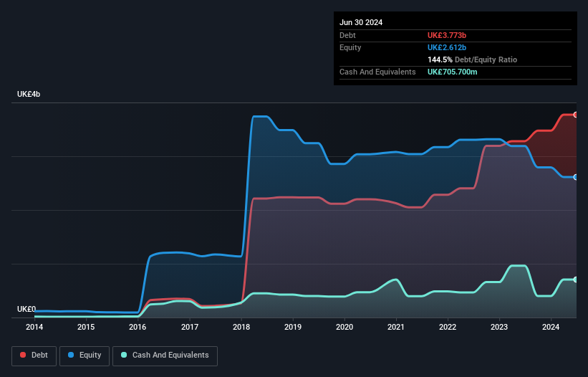Click the UK£705.700m cash value
The image size is (588, 377).
pyautogui.click(x=452, y=72)
